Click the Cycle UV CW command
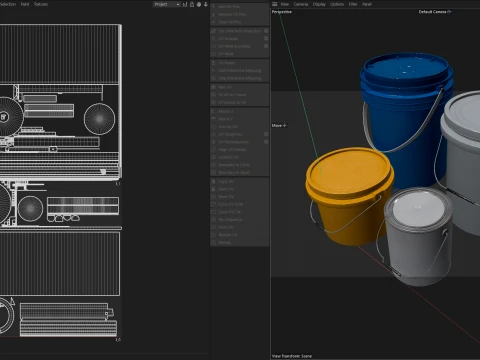This screenshot has height=360, width=480. point(239,212)
